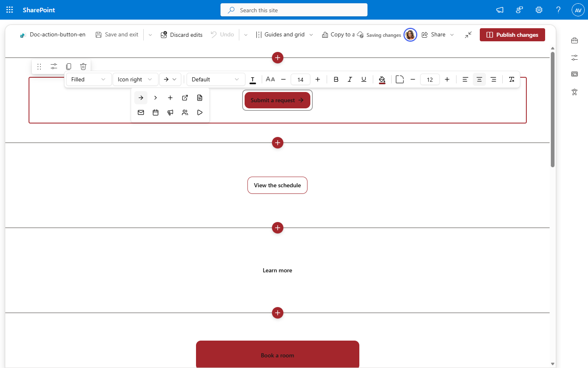Screen dimensions: 588x368
Task: Open the app launcher waffle
Action: tap(10, 10)
